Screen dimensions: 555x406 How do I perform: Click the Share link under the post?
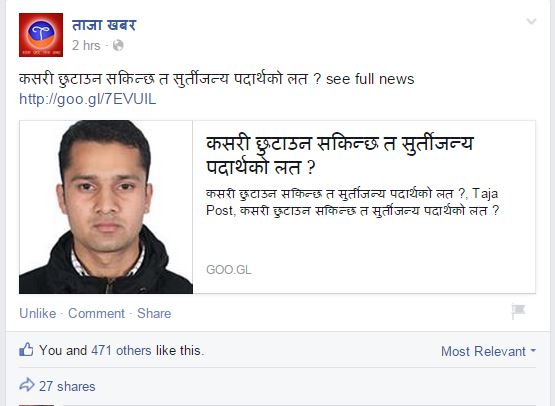(154, 313)
